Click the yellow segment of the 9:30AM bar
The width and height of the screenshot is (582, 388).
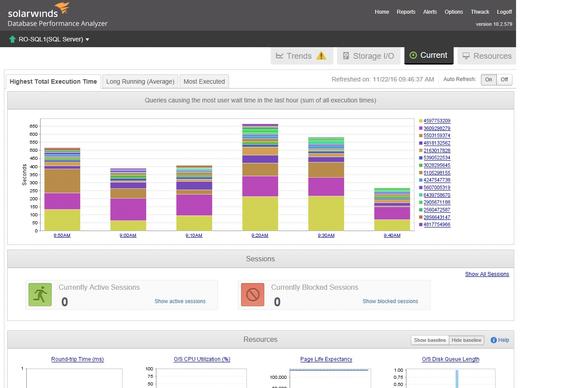click(x=326, y=213)
